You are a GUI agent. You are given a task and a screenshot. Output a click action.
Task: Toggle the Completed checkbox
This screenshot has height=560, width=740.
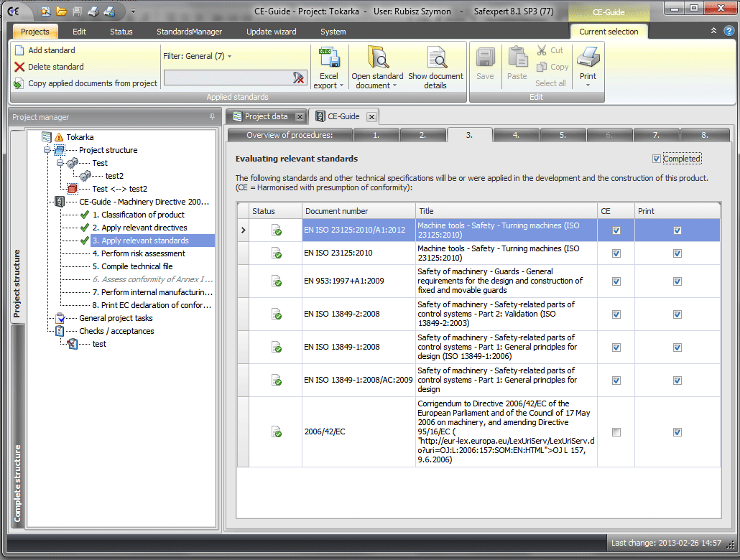click(x=656, y=159)
